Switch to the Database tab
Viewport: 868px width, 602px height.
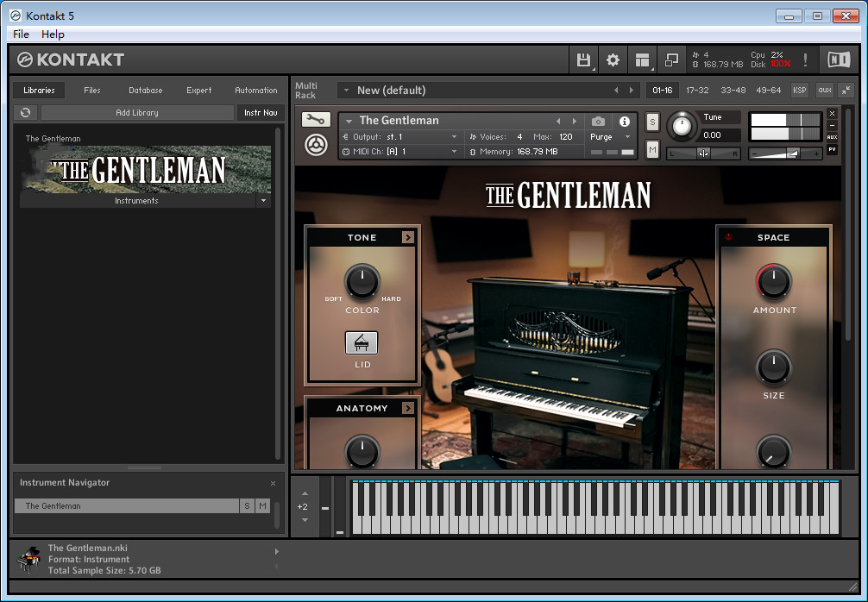tap(146, 91)
